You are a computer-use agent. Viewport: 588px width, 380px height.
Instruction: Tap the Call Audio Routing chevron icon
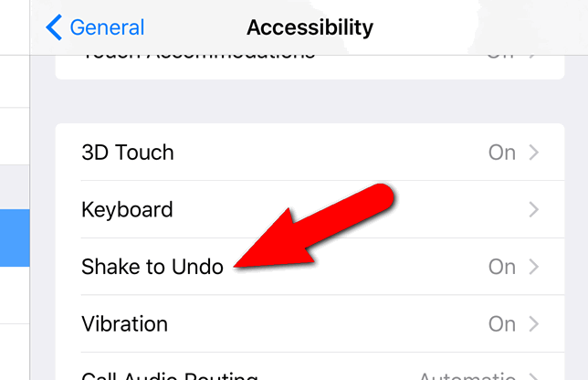[x=534, y=376]
